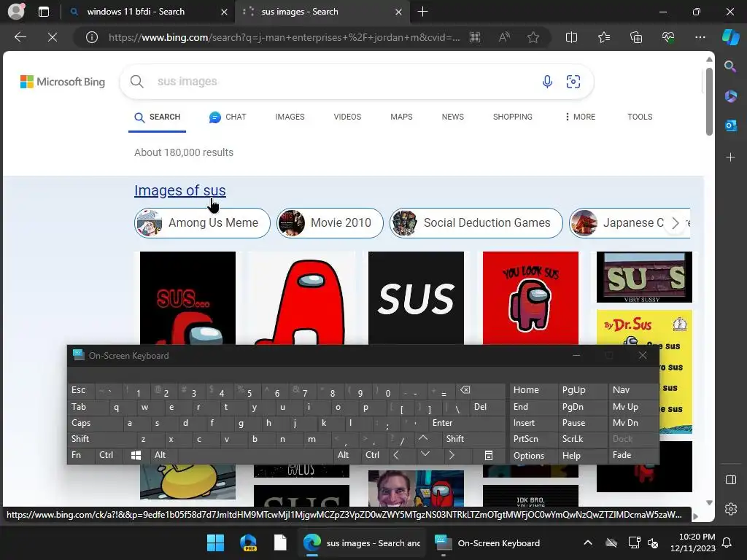Viewport: 747px width, 560px height.
Task: Toggle ScrLk key on On-Screen Keyboard
Action: point(582,439)
